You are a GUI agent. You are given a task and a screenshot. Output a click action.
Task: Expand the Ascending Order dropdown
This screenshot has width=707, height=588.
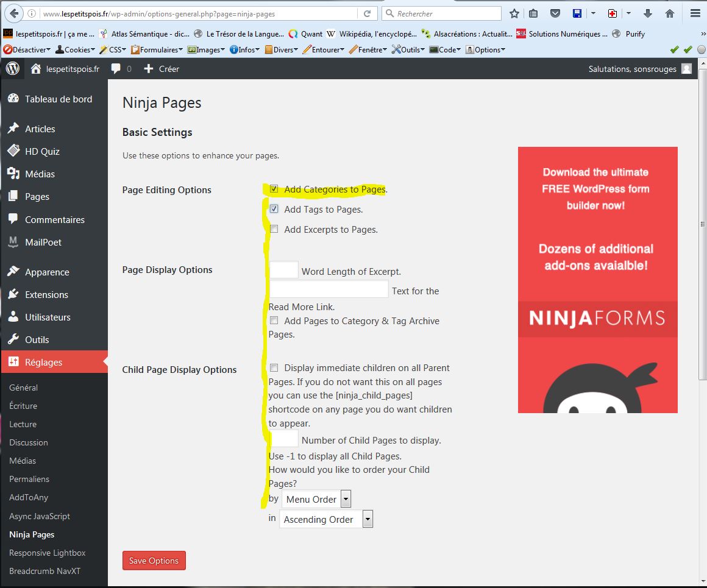coord(325,519)
